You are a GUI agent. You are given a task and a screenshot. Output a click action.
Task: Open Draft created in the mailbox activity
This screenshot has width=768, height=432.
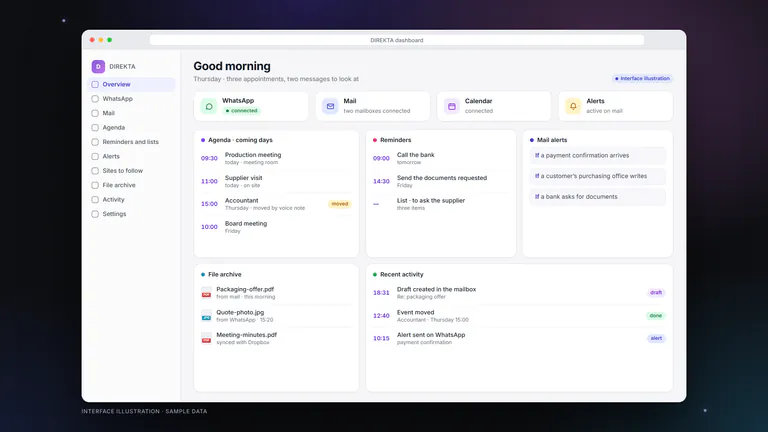(x=519, y=292)
